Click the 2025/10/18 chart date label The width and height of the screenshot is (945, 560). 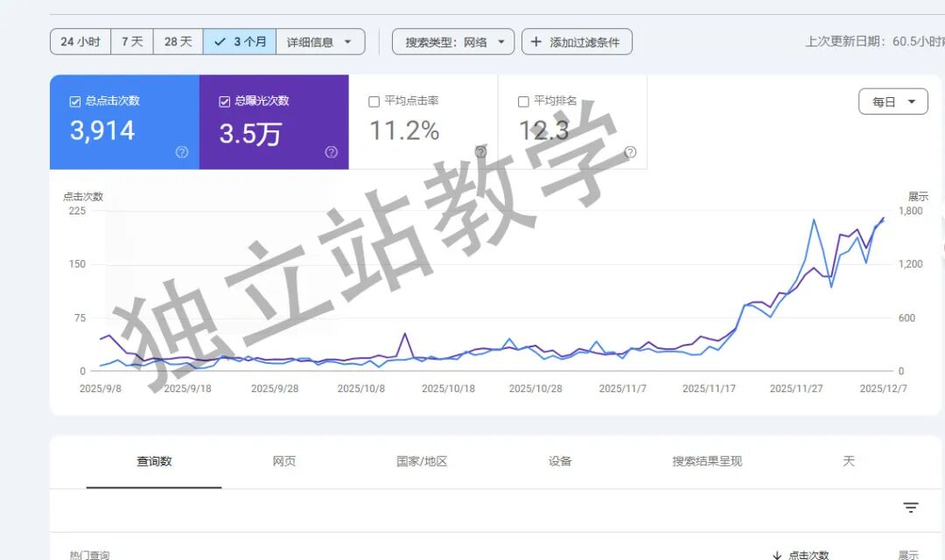(448, 388)
